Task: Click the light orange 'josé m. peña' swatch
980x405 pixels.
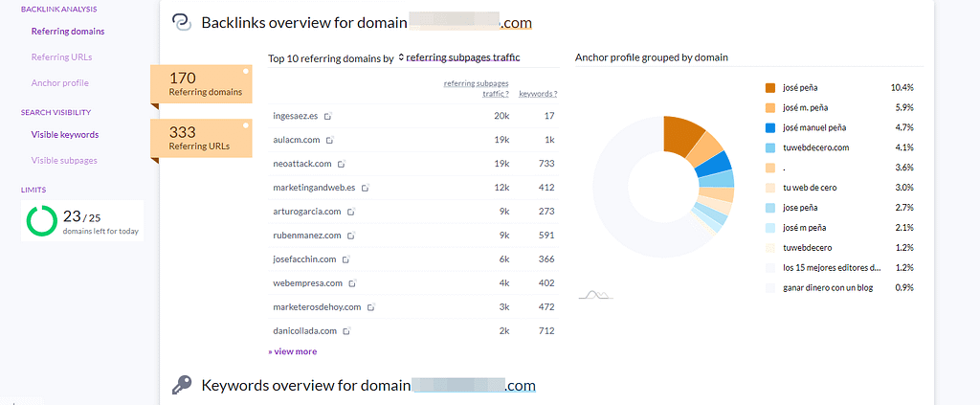Action: coord(770,107)
